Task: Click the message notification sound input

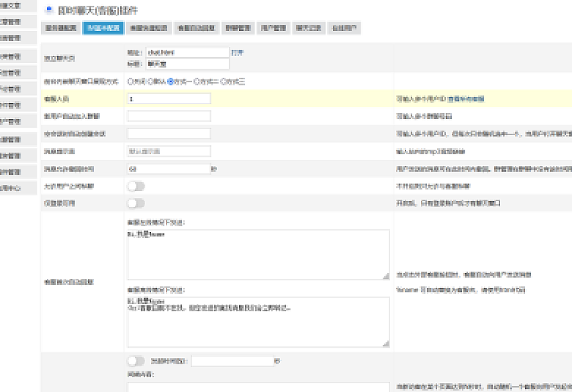Action: click(168, 151)
